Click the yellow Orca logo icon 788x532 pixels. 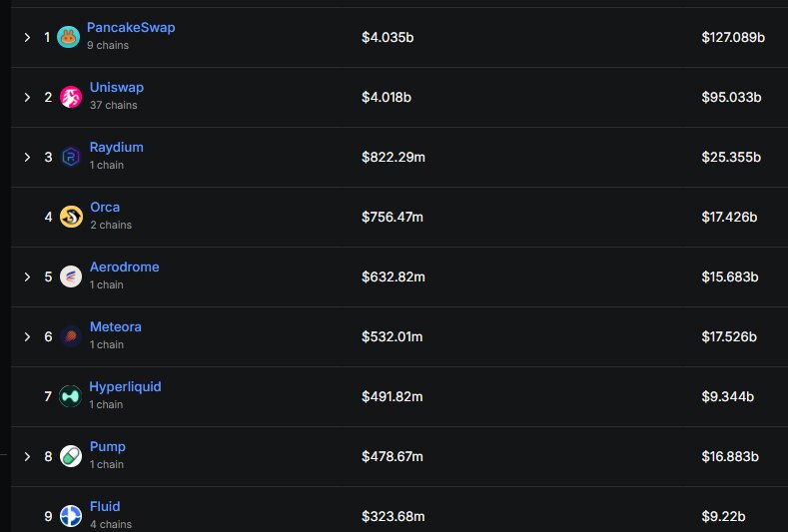[71, 217]
